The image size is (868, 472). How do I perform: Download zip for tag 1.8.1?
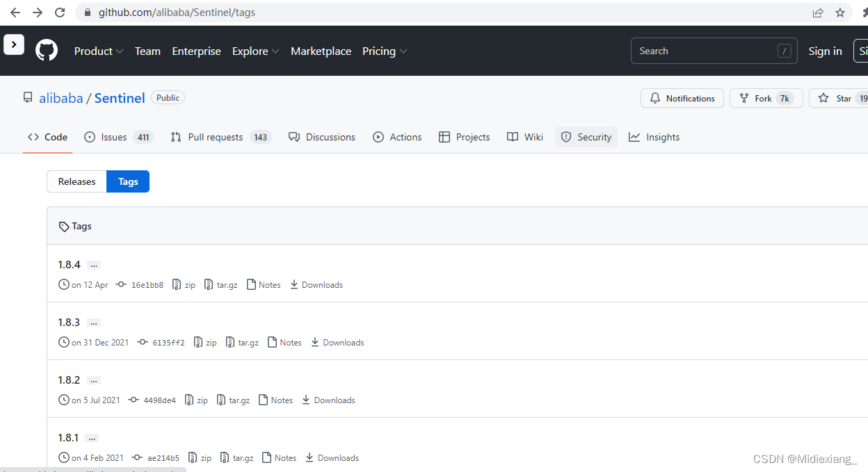pyautogui.click(x=200, y=458)
